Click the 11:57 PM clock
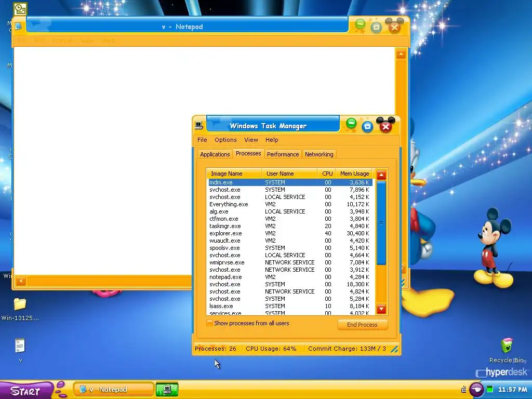The width and height of the screenshot is (532, 399). tap(512, 390)
